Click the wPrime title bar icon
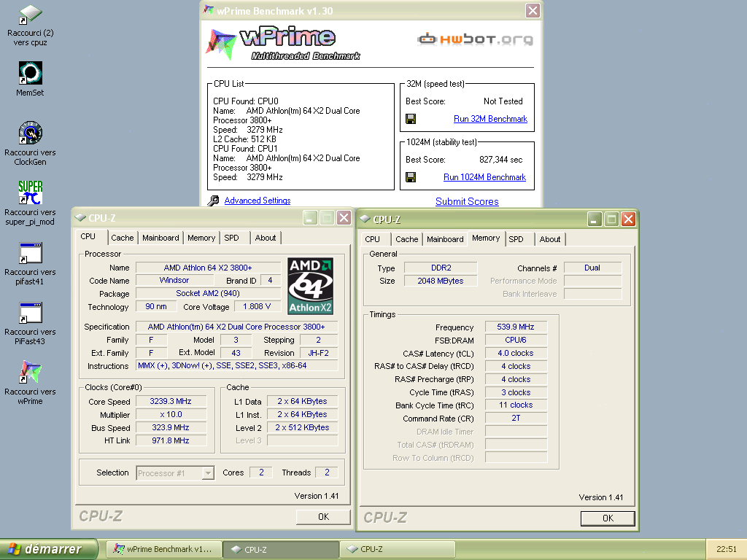The width and height of the screenshot is (747, 560). click(x=208, y=10)
